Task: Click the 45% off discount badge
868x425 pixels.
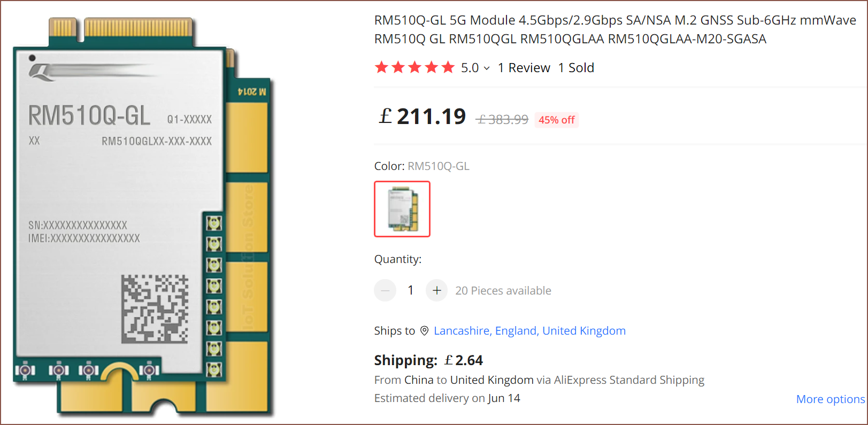Action: (x=556, y=120)
